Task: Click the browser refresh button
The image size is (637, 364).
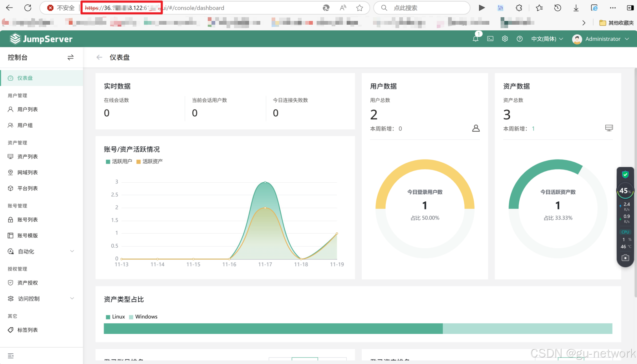Action: (x=28, y=8)
